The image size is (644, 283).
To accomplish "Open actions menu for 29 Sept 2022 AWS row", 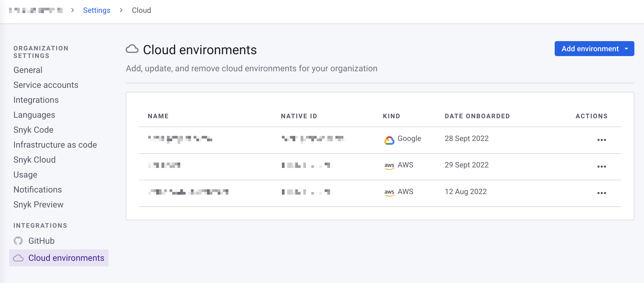I will tap(601, 167).
